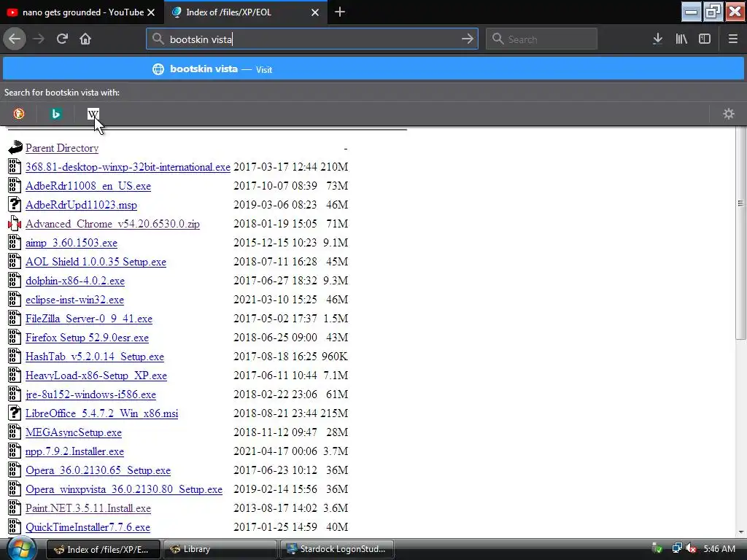
Task: Click the network tray icon
Action: (676, 548)
